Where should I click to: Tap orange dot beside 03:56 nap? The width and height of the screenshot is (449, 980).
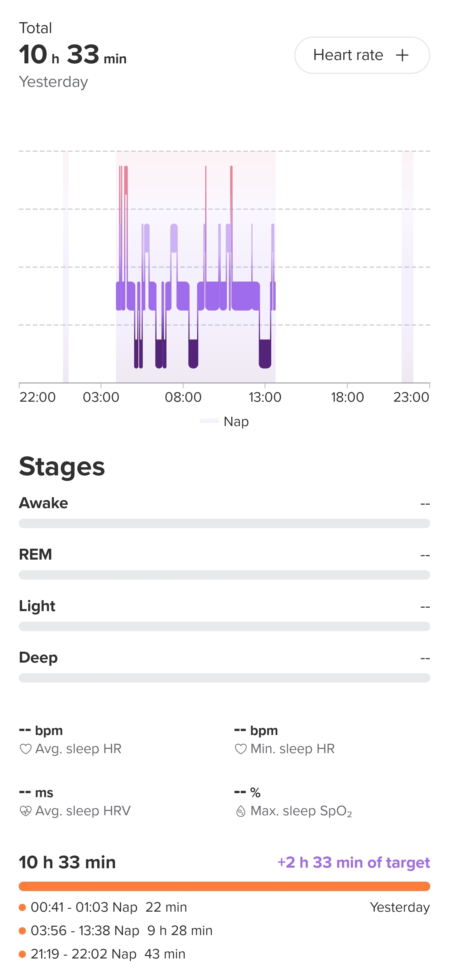pyautogui.click(x=22, y=931)
